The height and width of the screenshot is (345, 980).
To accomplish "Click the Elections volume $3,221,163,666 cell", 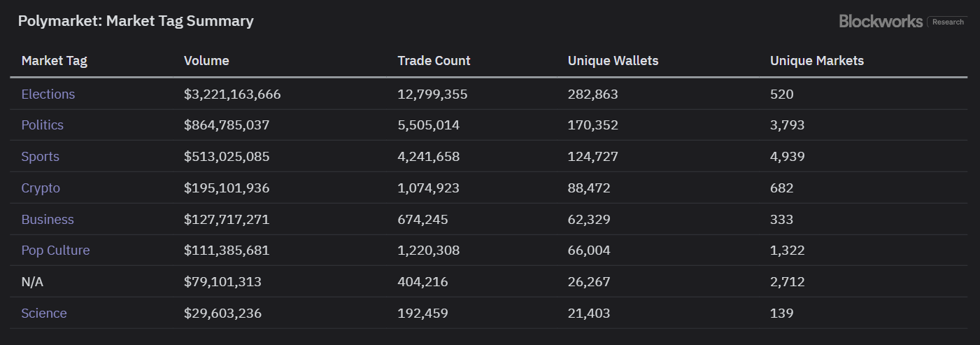I will [232, 94].
